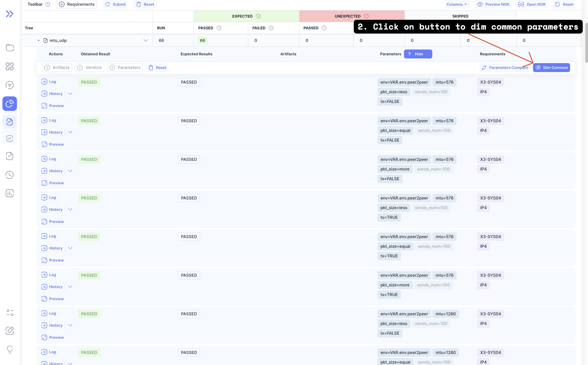Click the Submit button in the toolbar
The height and width of the screenshot is (365, 588).
tap(115, 4)
